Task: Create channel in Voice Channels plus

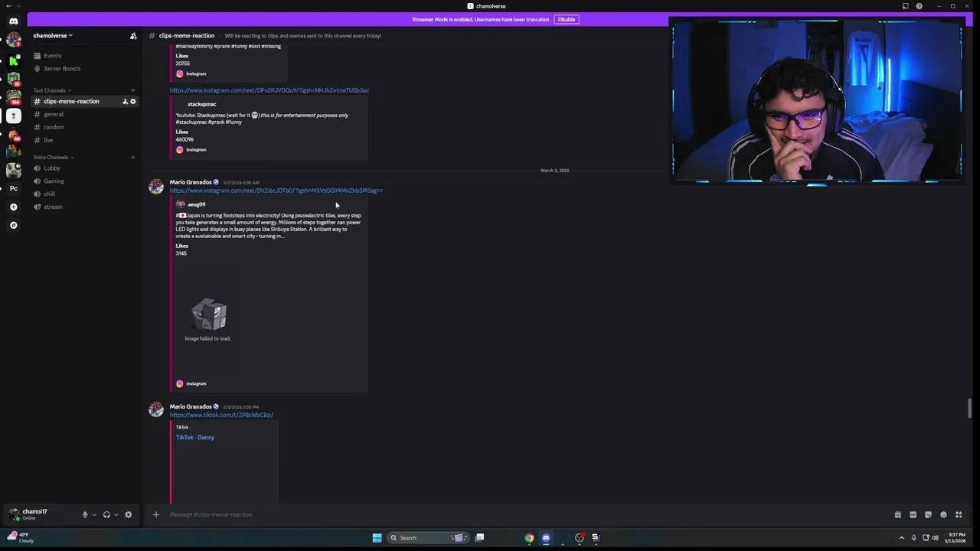Action: [x=132, y=157]
